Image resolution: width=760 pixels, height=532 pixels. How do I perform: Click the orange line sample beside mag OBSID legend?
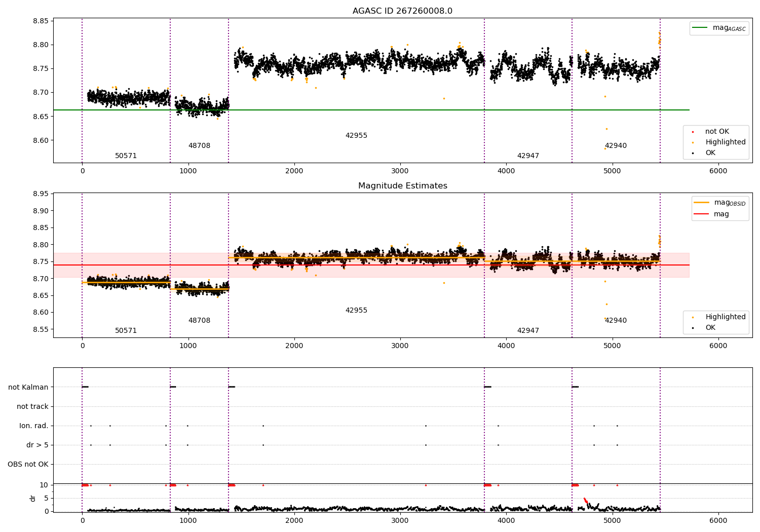tap(702, 203)
